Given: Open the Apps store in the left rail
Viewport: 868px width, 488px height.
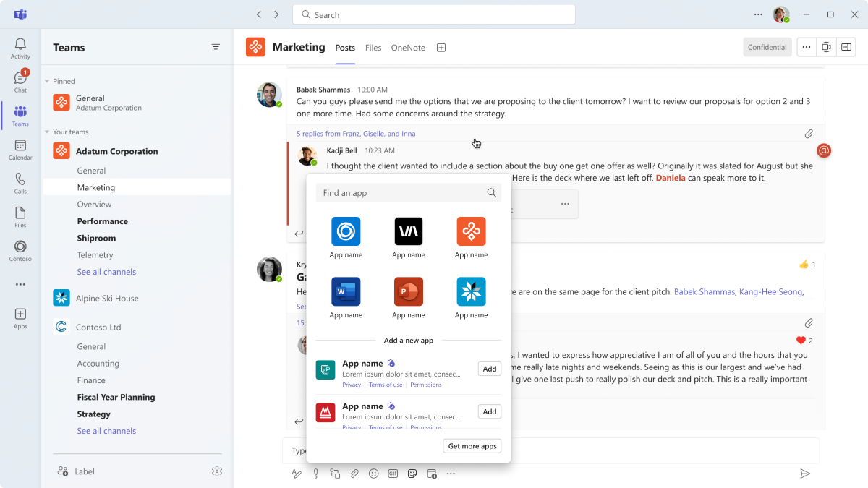Looking at the screenshot, I should click(20, 318).
